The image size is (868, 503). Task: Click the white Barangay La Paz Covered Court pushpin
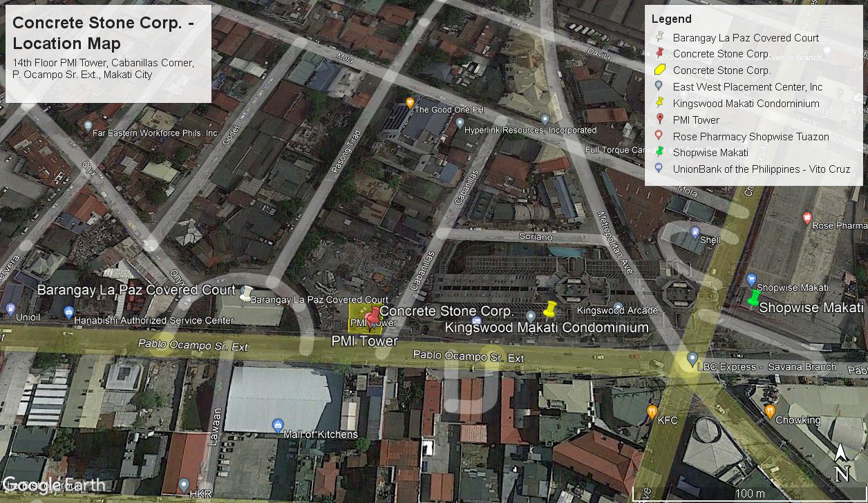(247, 294)
